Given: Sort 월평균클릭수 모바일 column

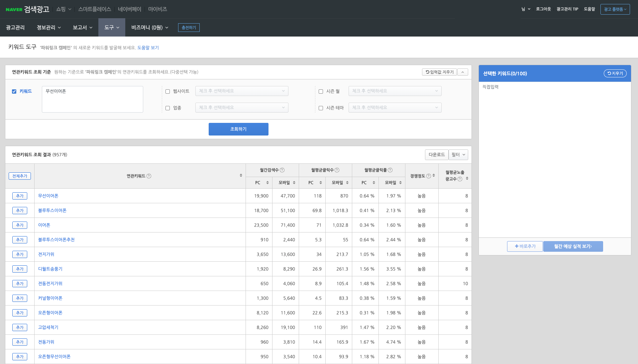Looking at the screenshot, I should (347, 183).
